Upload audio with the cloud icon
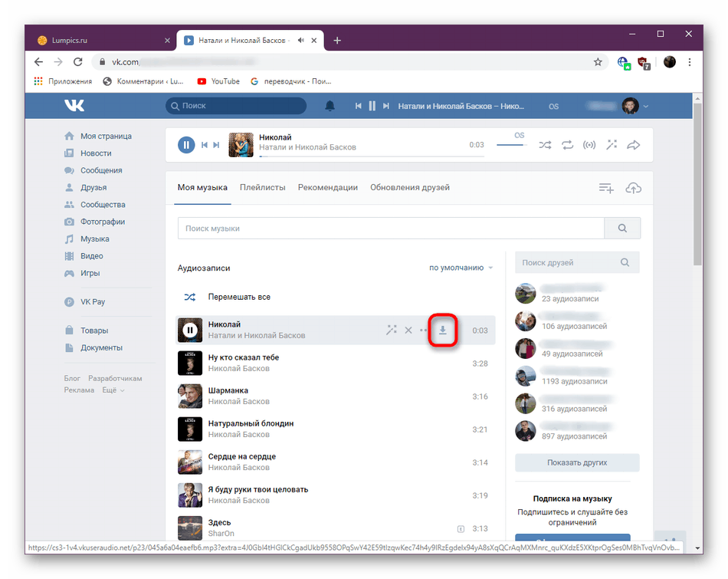The image size is (728, 579). [633, 188]
